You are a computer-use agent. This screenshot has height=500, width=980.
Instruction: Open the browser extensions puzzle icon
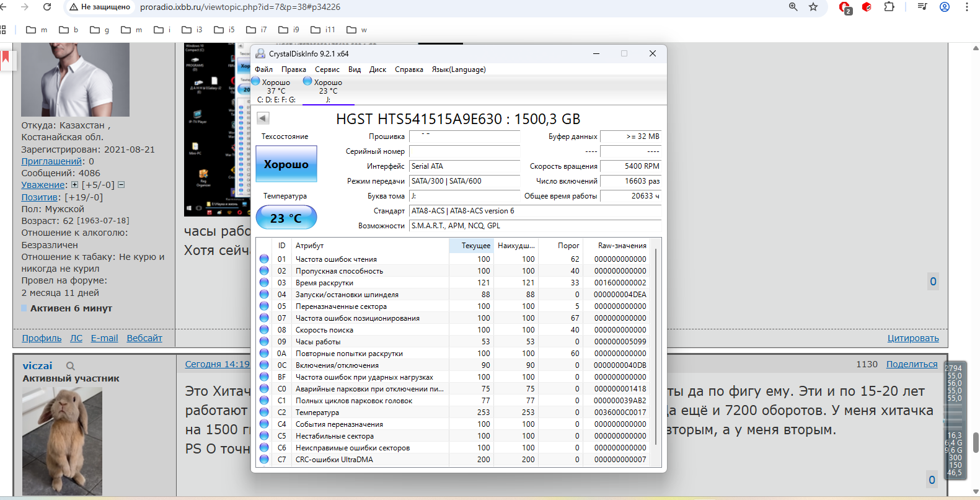tap(889, 7)
